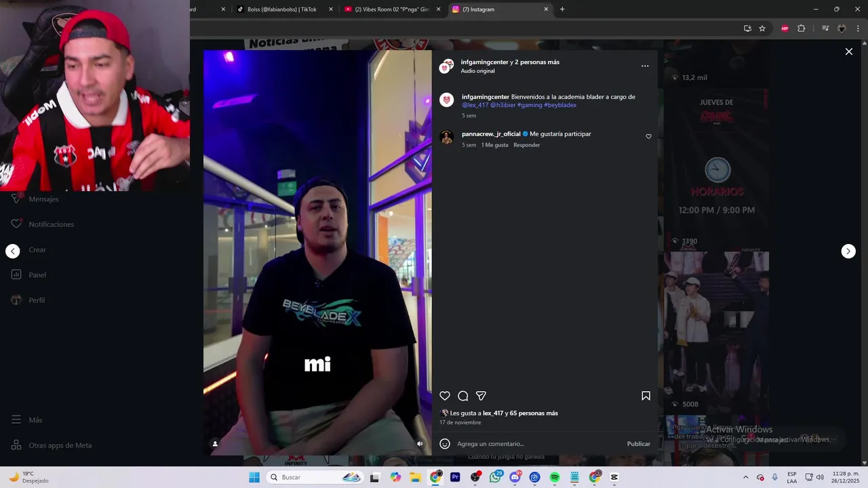Viewport: 868px width, 488px height.
Task: Open WhatsApp from taskbar
Action: point(495,477)
